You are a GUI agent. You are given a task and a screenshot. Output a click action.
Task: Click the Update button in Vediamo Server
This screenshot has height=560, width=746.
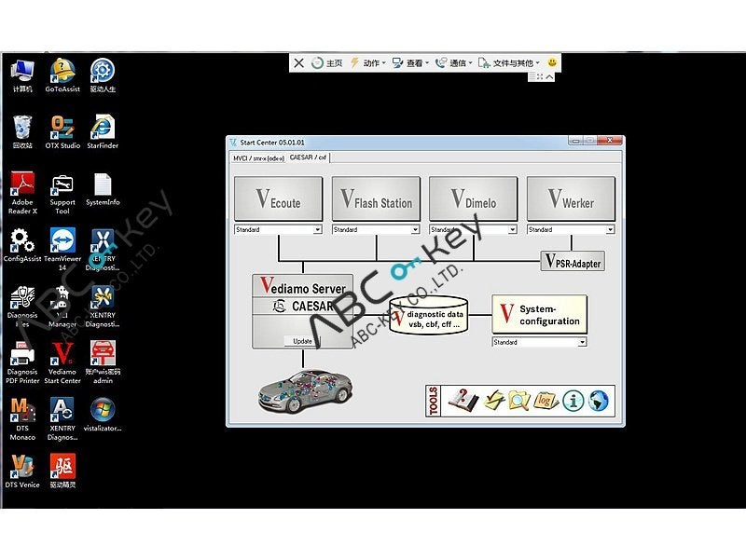(x=302, y=341)
